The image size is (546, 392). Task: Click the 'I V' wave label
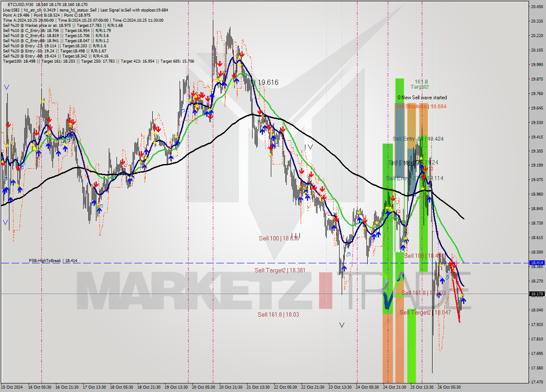(x=308, y=147)
